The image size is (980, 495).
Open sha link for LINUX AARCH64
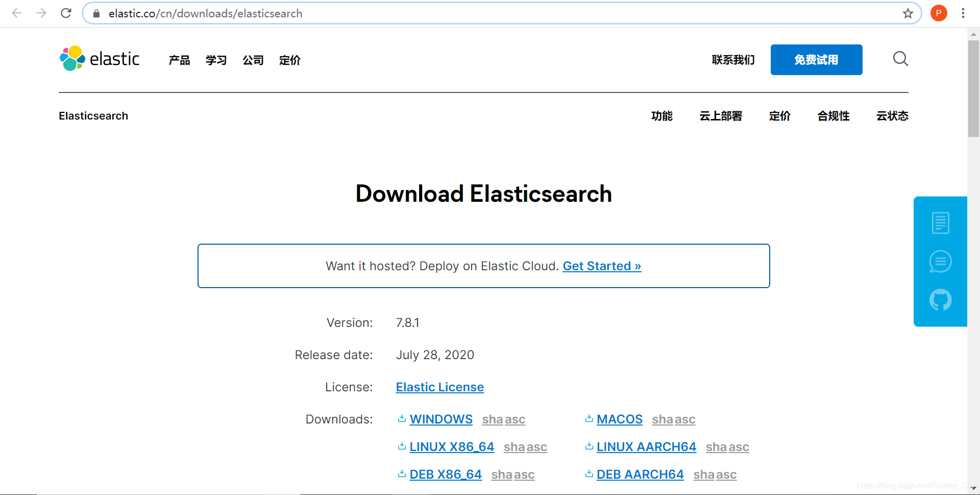[x=717, y=447]
